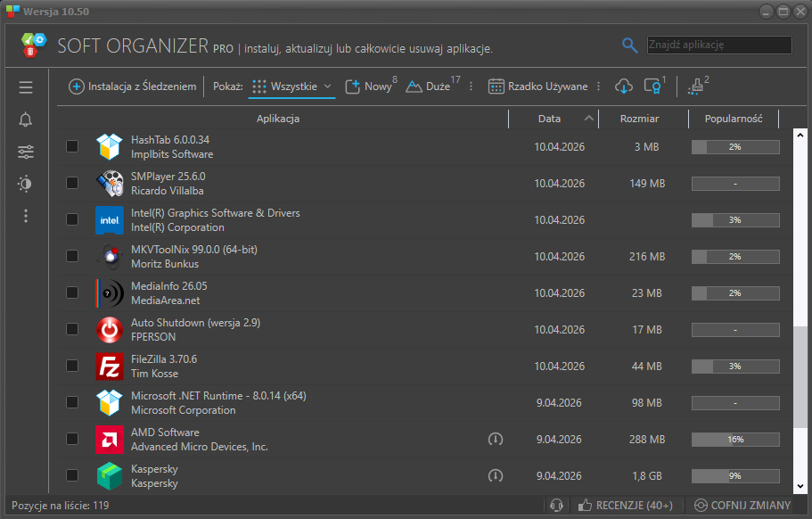Click the scrollbar down arrow
Screen dimensions: 812x519
(800, 486)
